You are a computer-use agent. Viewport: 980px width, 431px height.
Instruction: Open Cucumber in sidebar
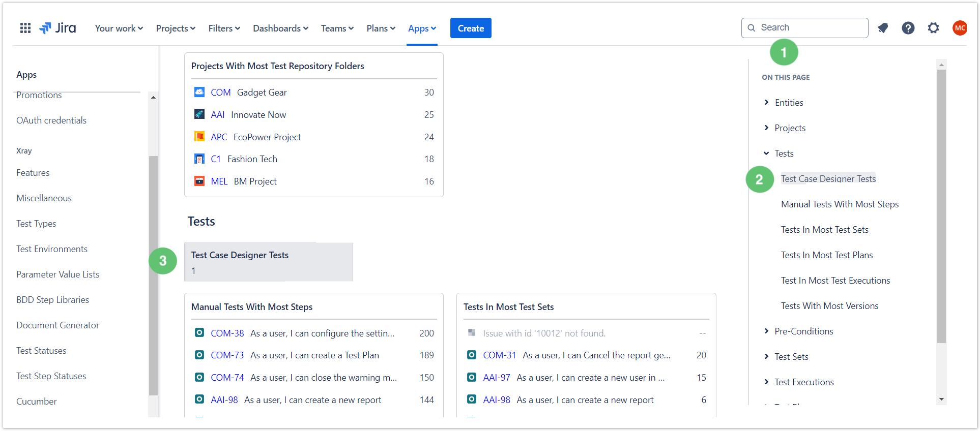pyautogui.click(x=37, y=402)
